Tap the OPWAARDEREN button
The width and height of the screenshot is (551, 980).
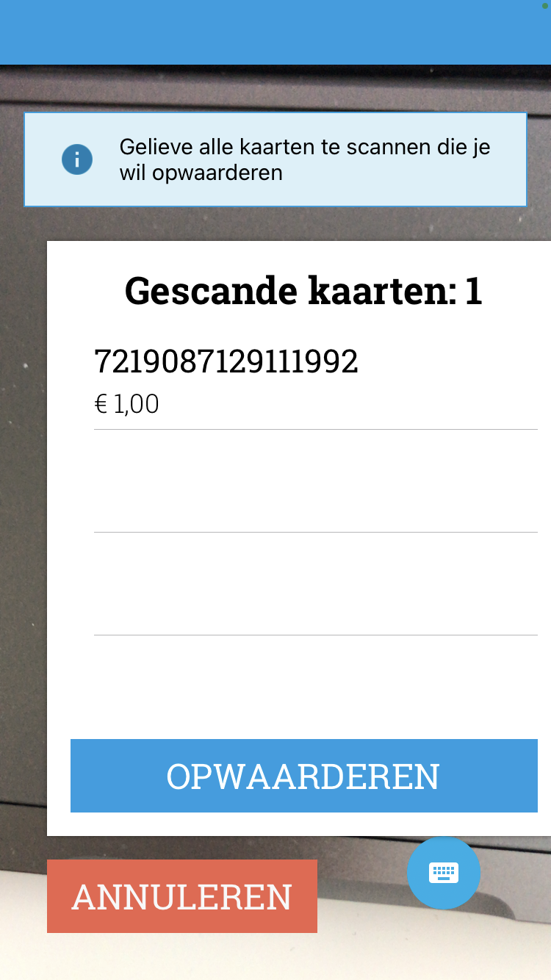pyautogui.click(x=304, y=776)
